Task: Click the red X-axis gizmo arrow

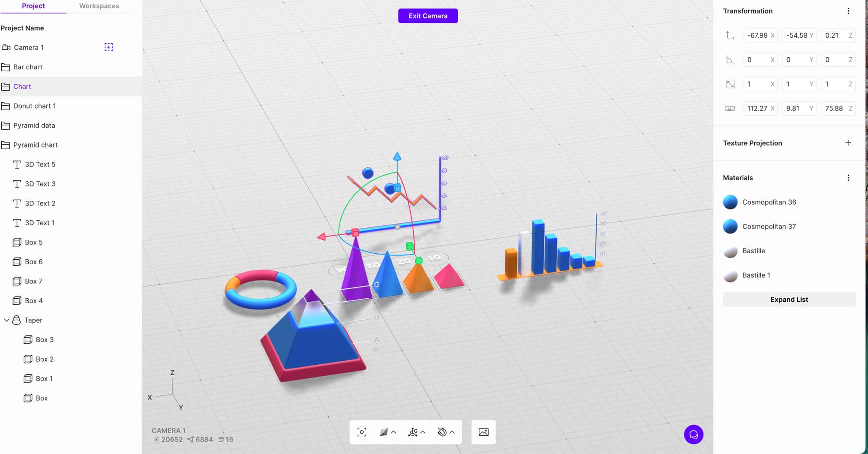Action: (x=322, y=237)
